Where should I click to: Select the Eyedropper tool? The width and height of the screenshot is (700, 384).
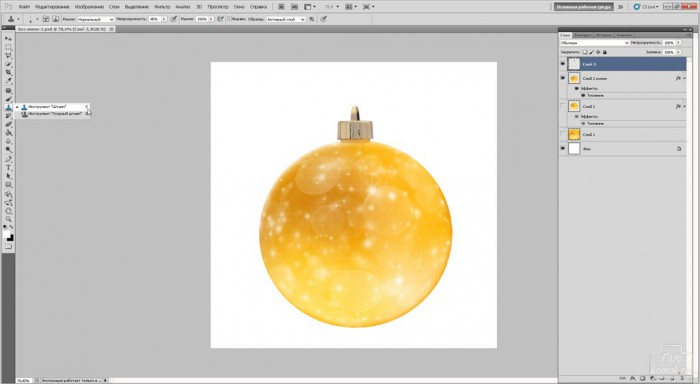coord(8,81)
